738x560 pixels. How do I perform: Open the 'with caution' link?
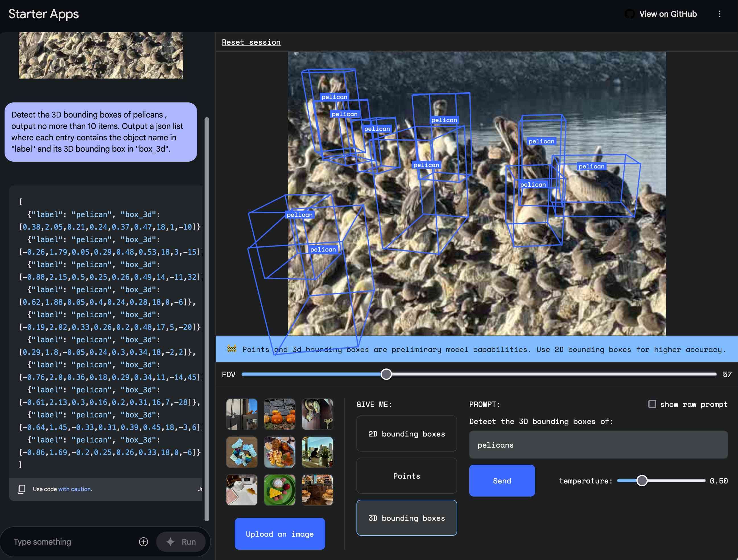point(75,489)
